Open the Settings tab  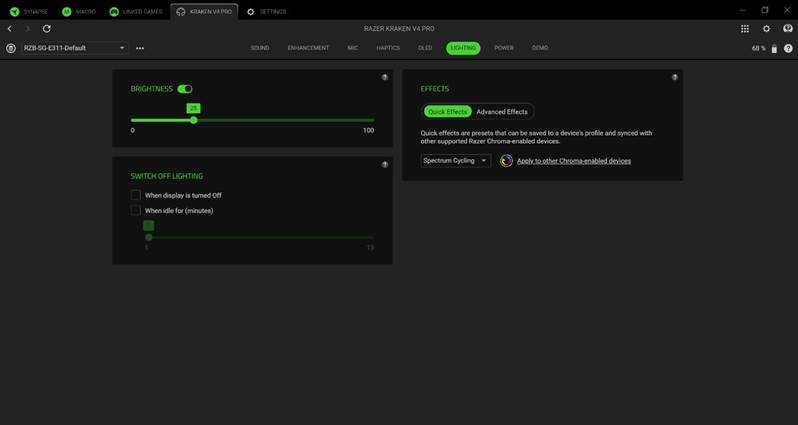[267, 11]
